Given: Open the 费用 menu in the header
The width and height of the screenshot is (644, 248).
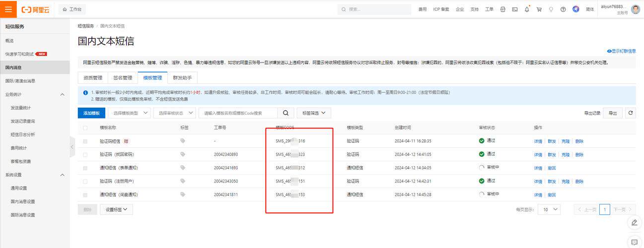Looking at the screenshot, I should [423, 9].
